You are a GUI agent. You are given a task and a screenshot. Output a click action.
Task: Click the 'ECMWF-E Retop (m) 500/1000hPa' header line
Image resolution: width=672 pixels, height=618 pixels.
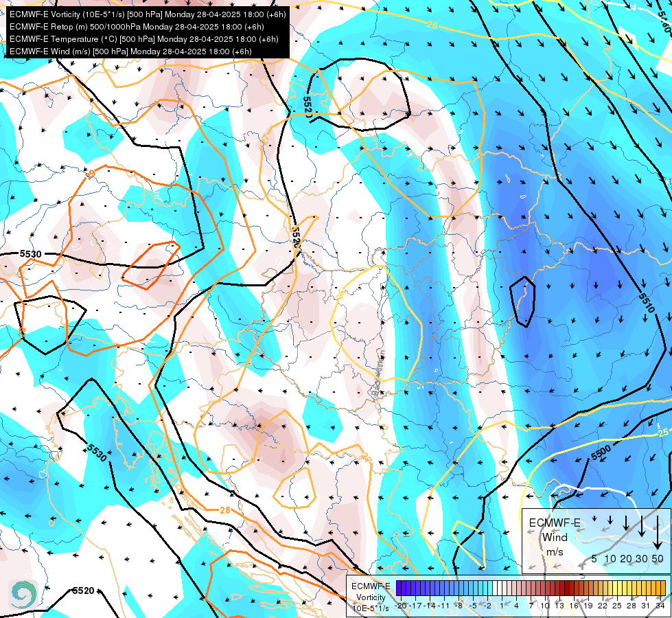pos(137,27)
